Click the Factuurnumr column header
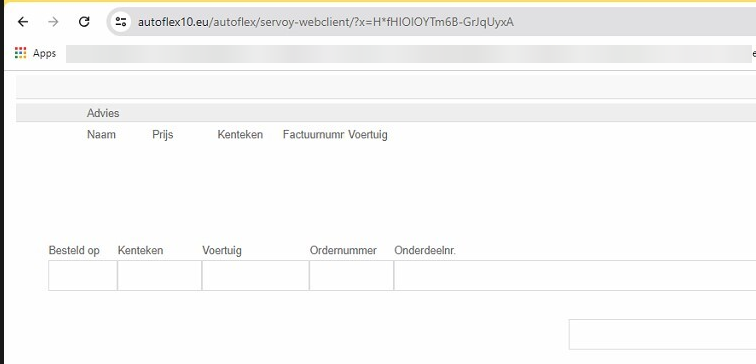Screen dimensions: 756x364 point(314,135)
